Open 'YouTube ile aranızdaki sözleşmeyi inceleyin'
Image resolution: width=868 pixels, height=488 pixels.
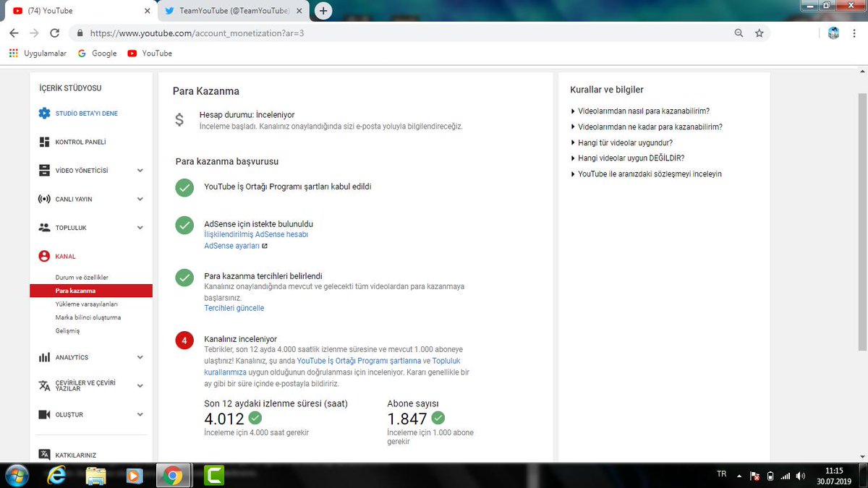(650, 174)
